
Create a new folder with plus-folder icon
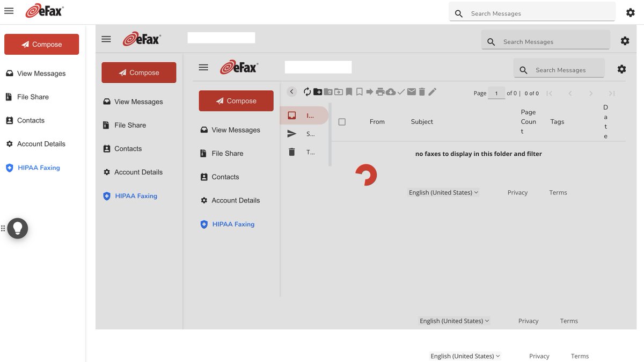(x=318, y=92)
